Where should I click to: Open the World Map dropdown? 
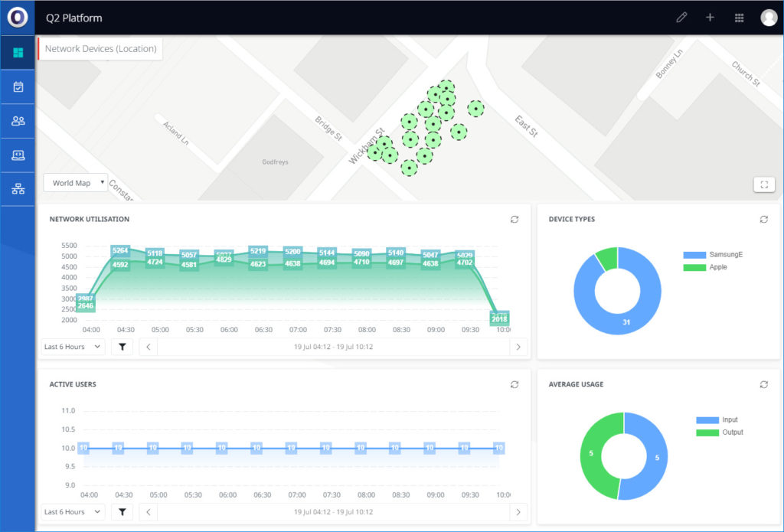tap(76, 183)
